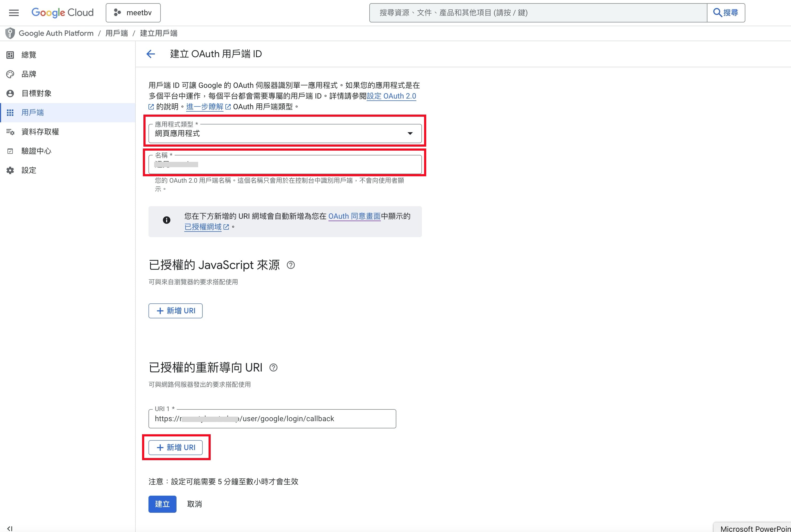Screen dimensions: 791x532
Task: Click the 目標對象 person icon
Action: point(10,93)
